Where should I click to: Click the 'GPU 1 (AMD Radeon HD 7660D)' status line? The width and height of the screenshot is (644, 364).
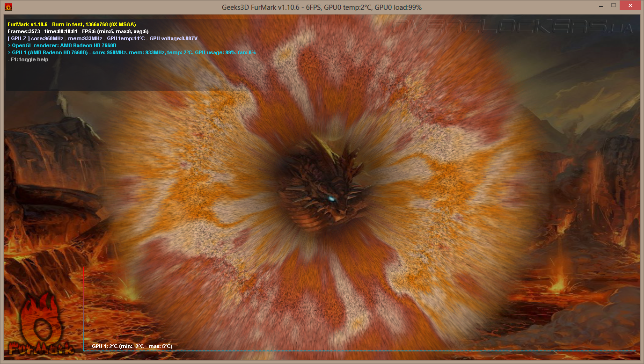point(132,52)
